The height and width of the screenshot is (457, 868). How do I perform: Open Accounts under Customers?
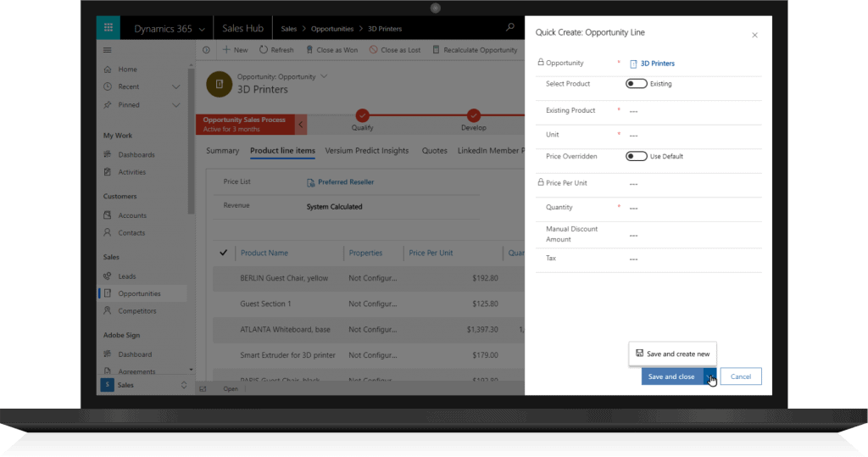coord(132,215)
